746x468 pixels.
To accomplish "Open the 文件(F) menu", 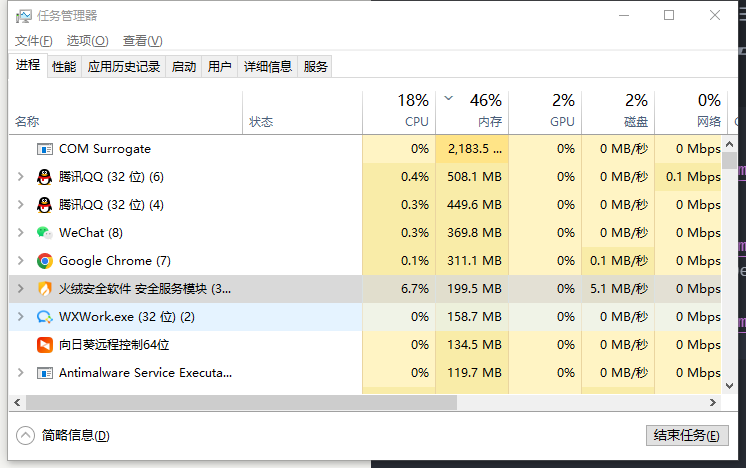I will pyautogui.click(x=33, y=41).
